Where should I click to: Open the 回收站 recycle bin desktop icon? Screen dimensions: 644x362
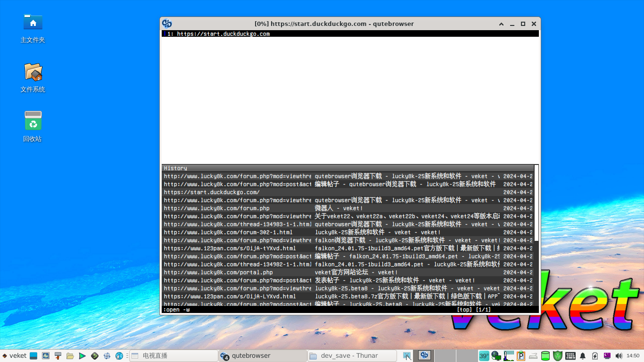(x=33, y=126)
